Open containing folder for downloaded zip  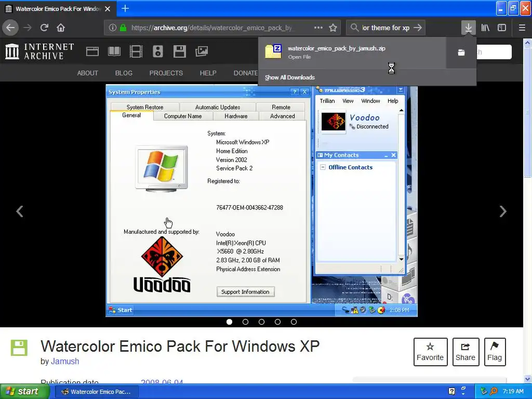click(461, 52)
